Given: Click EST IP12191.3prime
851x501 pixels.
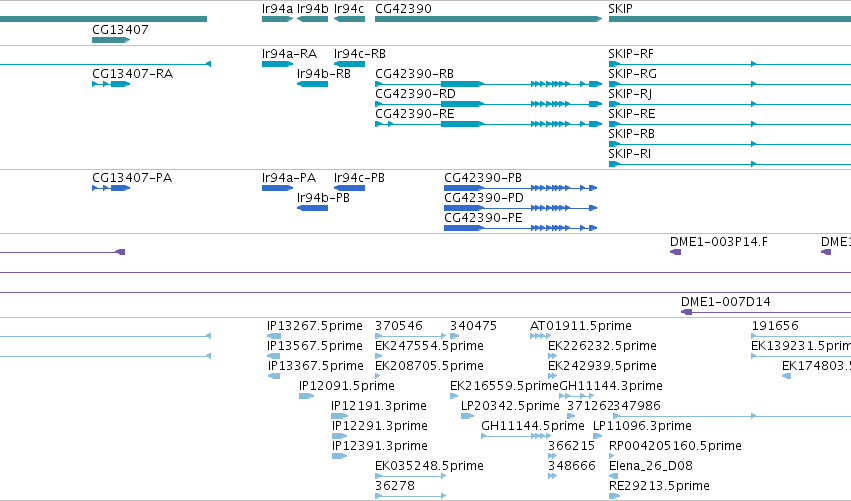Looking at the screenshot, I should point(340,416).
